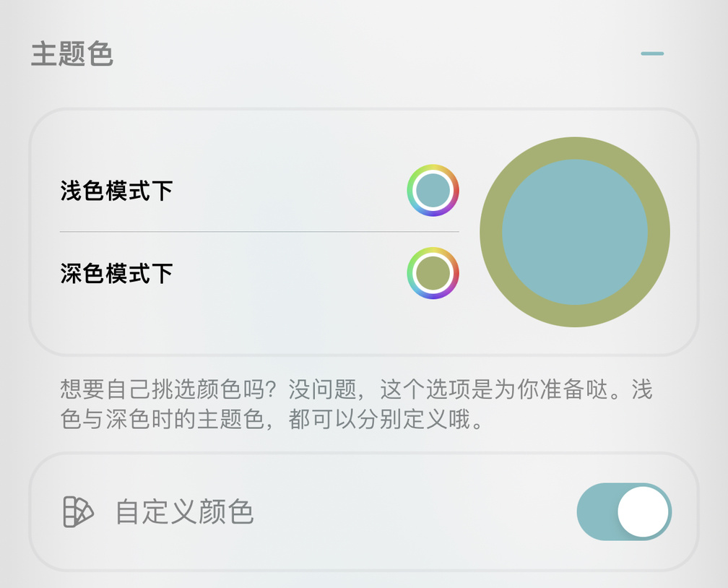Viewport: 728px width, 588px height.
Task: Open the 浅色模式下 color wheel picker
Action: pyautogui.click(x=433, y=191)
